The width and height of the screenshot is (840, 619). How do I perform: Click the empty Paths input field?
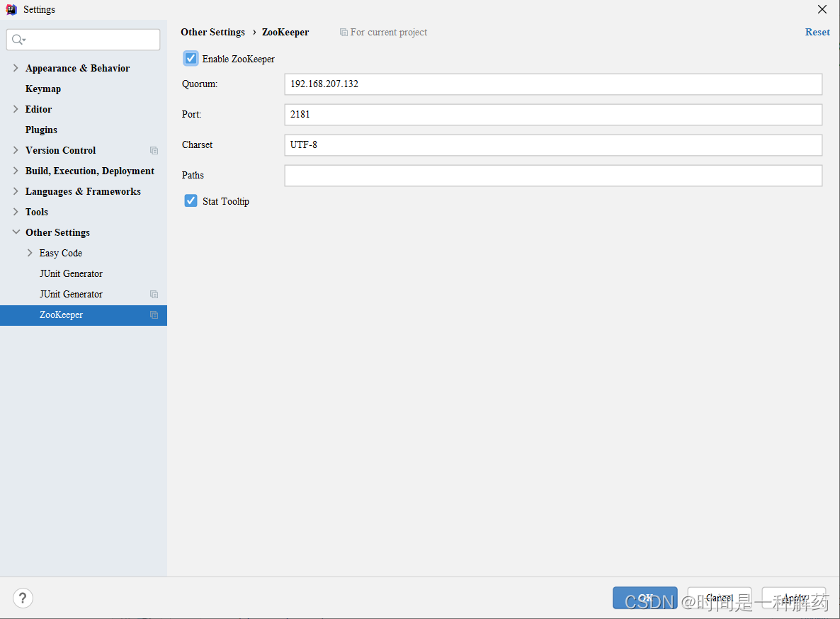(553, 176)
